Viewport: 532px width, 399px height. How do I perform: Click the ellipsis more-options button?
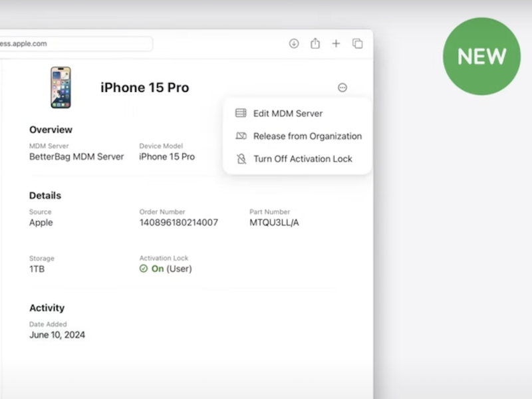(x=342, y=88)
